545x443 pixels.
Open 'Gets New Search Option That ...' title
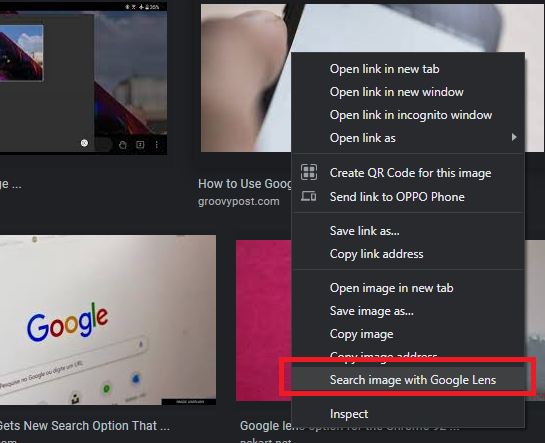coord(85,426)
